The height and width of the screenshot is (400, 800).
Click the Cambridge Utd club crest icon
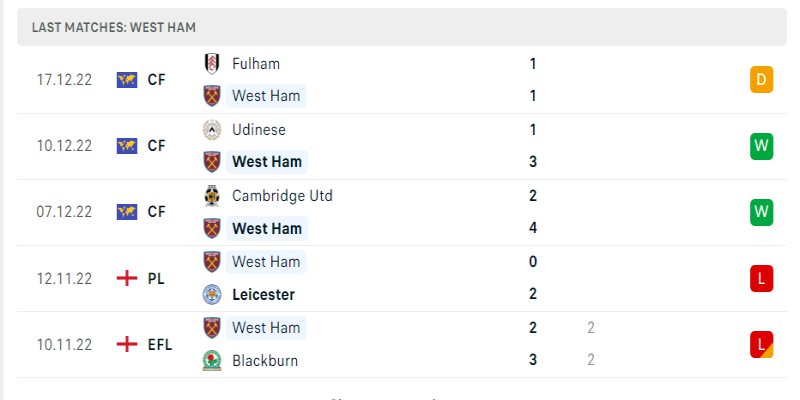[212, 195]
